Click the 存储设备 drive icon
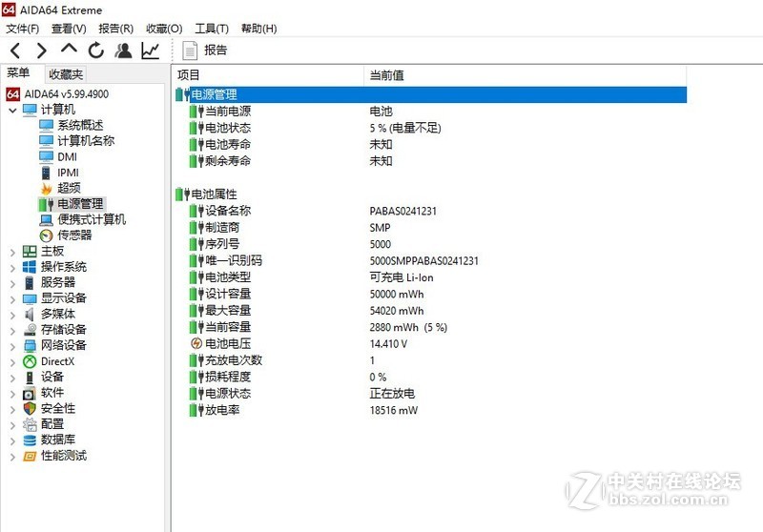This screenshot has height=532, width=763. click(x=30, y=330)
